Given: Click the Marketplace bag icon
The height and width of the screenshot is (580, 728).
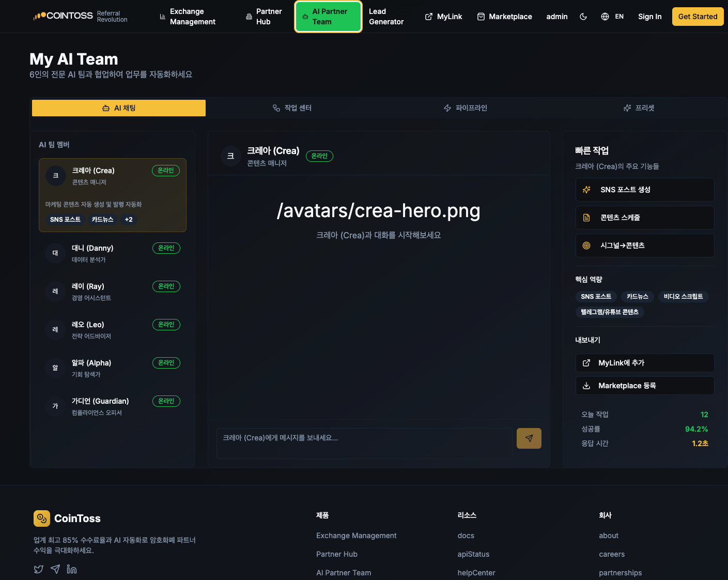Looking at the screenshot, I should click(481, 17).
